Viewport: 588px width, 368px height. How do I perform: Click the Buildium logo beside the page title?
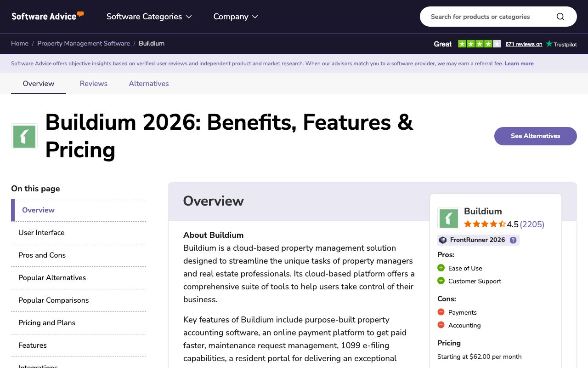point(24,136)
